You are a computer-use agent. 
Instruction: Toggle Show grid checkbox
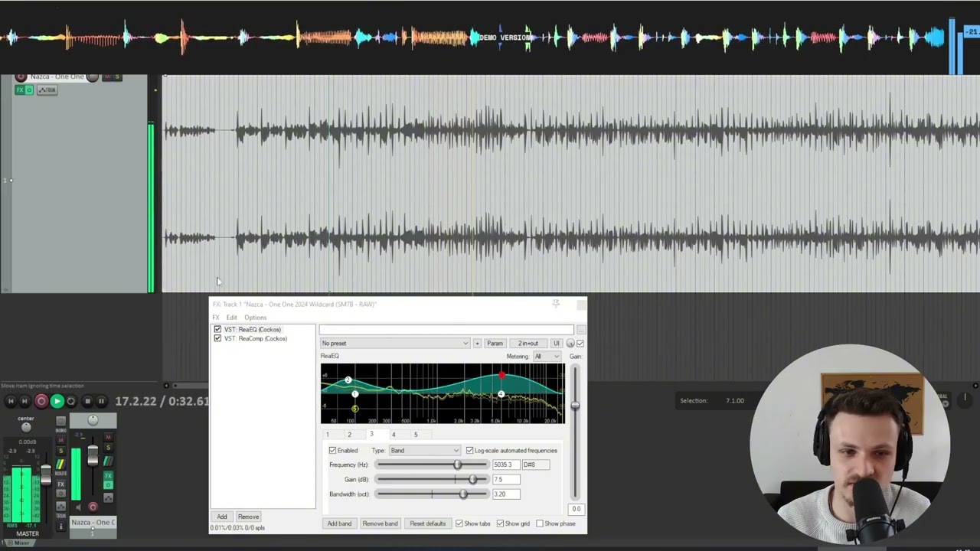(500, 523)
